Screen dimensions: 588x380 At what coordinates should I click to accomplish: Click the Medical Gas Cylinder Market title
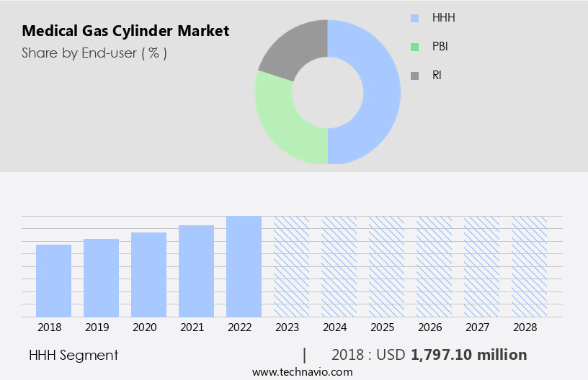point(125,31)
